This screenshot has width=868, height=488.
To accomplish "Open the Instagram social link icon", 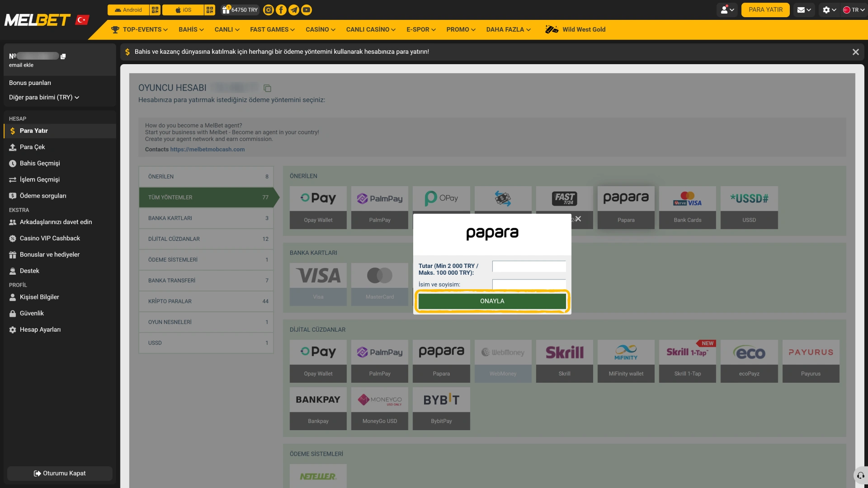I will point(269,10).
